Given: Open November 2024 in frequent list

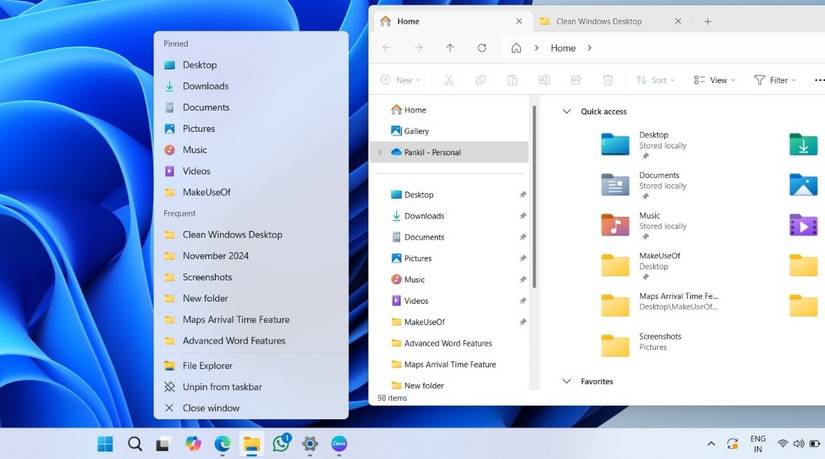Looking at the screenshot, I should click(x=251, y=256).
